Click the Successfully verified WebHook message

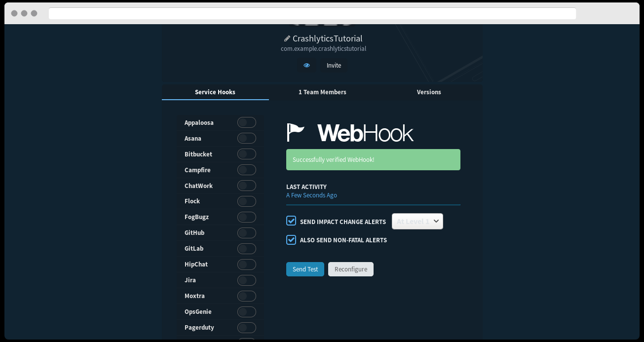click(373, 160)
